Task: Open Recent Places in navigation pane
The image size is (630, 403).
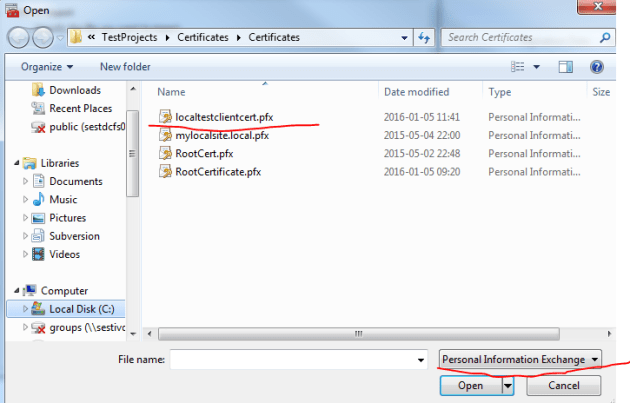Action: 80,108
